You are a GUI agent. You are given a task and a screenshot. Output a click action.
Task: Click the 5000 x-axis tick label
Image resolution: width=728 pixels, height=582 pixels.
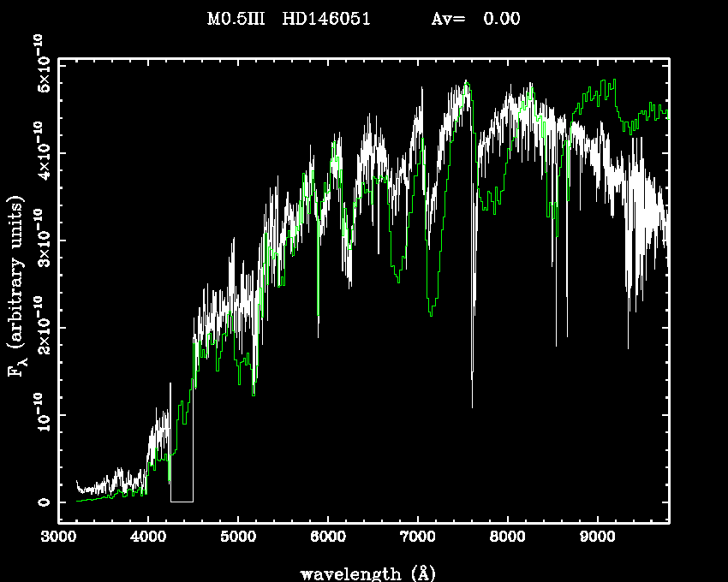[x=237, y=537]
